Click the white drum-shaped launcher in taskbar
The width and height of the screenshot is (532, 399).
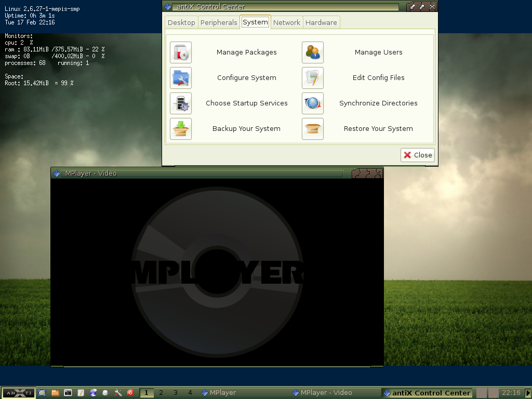105,393
